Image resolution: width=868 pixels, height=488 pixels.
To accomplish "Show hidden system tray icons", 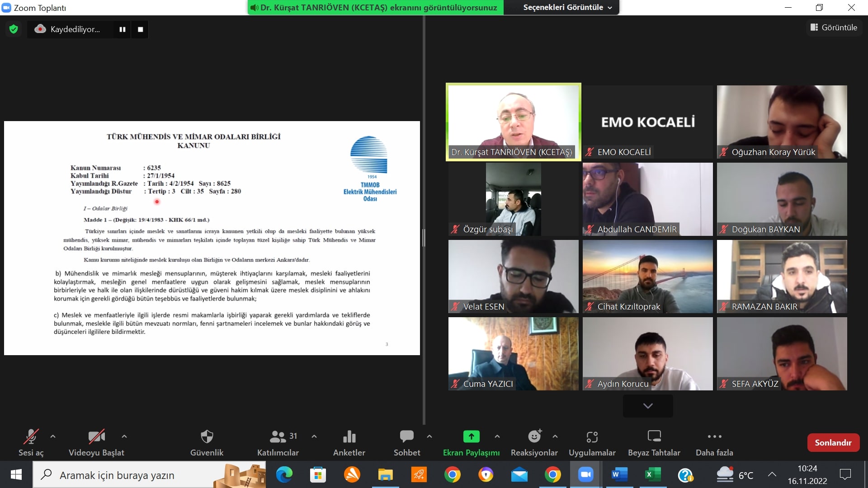I will [x=772, y=474].
